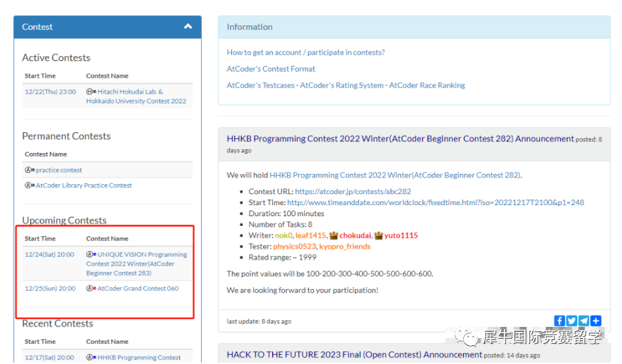Open the 12/25(Sun) 20:00 start time link
Screen dimensions: 622x364
pos(50,288)
